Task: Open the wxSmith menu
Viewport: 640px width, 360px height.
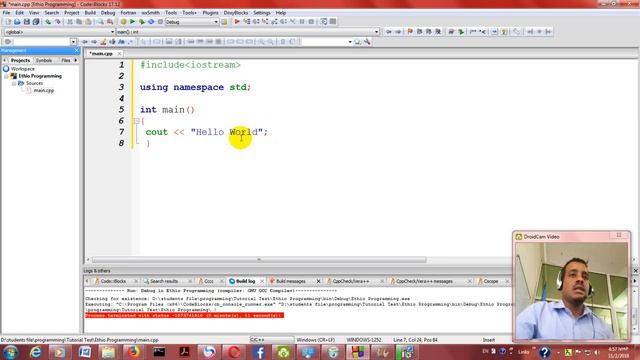Action: [150, 13]
